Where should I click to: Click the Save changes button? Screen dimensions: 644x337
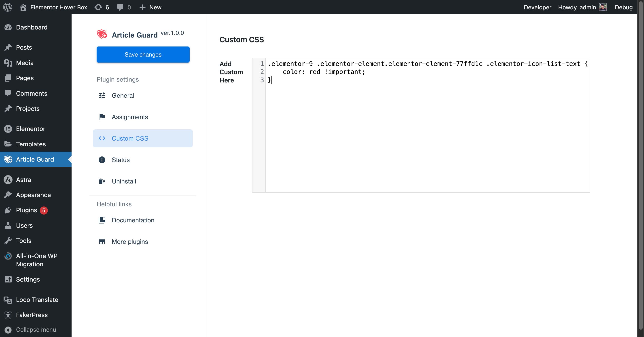(x=143, y=55)
